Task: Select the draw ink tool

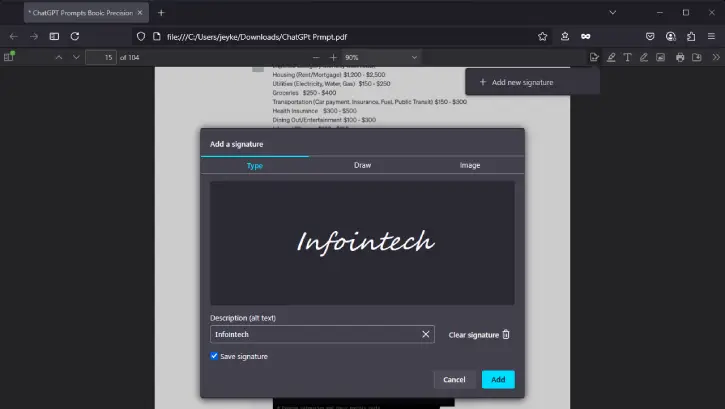Action: 644,57
